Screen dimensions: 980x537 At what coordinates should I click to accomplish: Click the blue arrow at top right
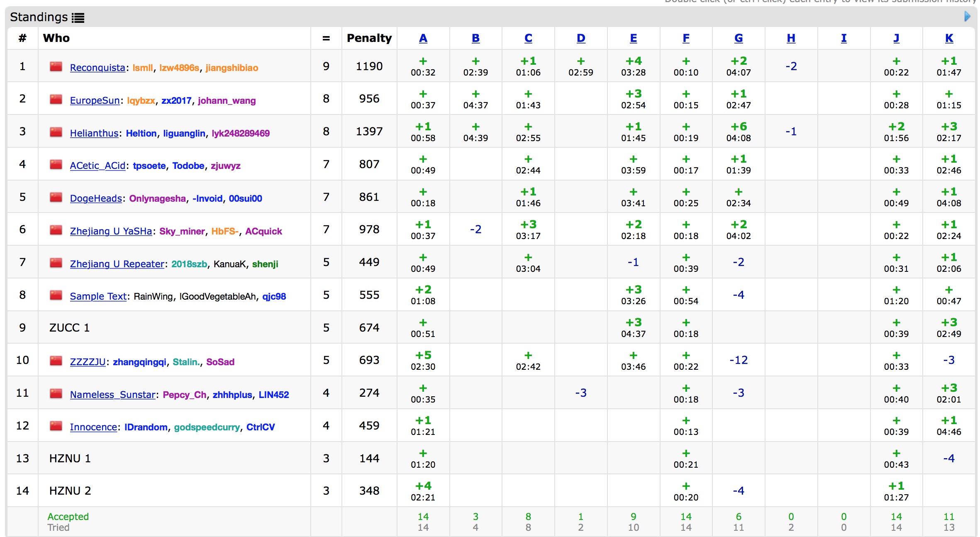[967, 17]
